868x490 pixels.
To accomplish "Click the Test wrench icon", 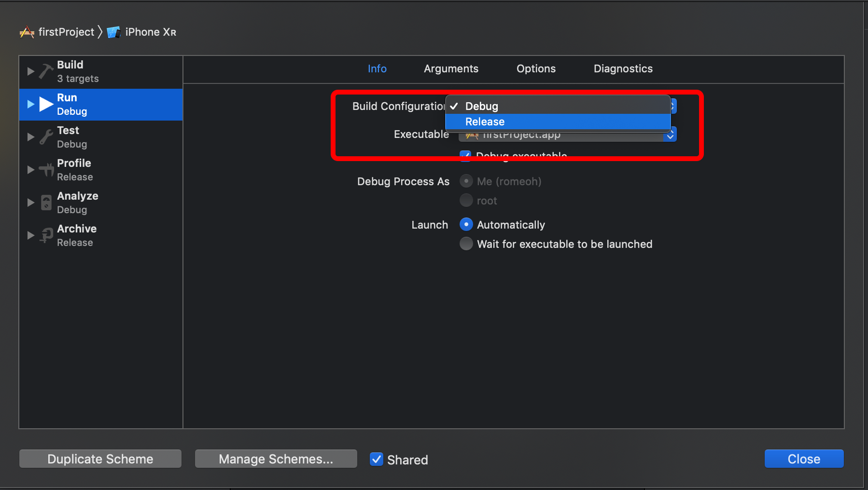I will [46, 137].
